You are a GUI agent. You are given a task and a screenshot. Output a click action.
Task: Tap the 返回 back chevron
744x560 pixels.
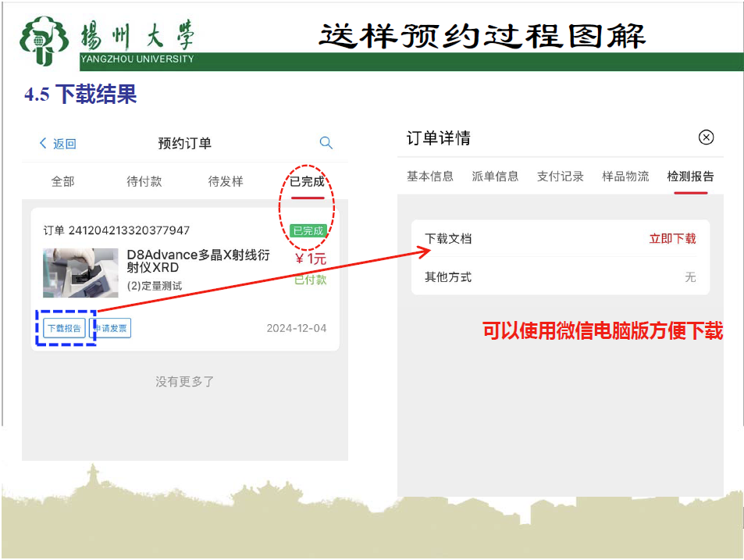pyautogui.click(x=44, y=143)
